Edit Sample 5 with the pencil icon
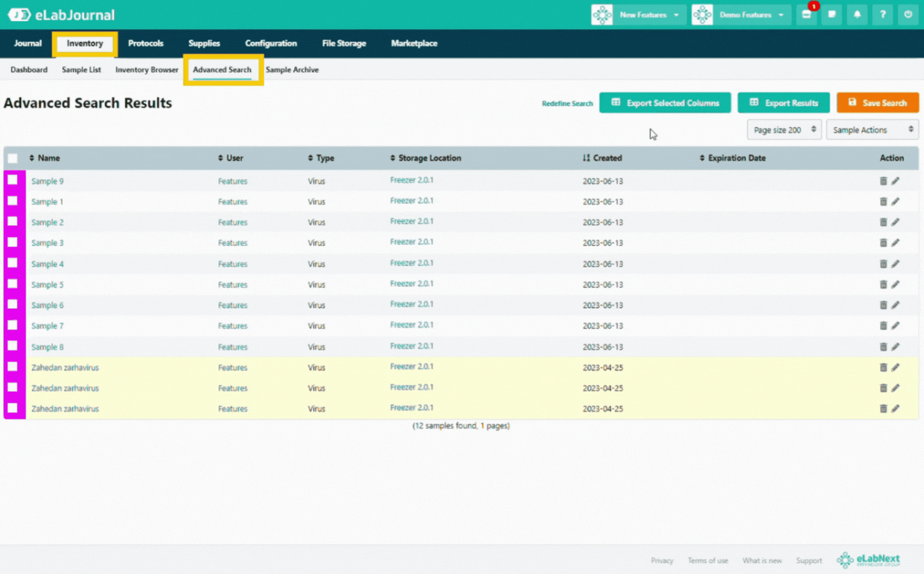This screenshot has width=924, height=574. coord(896,284)
